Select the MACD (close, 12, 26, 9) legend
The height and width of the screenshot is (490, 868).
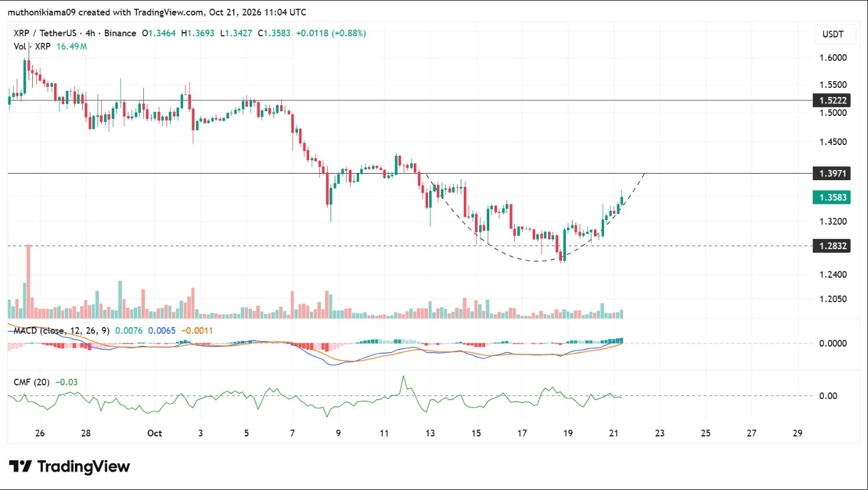pos(61,331)
